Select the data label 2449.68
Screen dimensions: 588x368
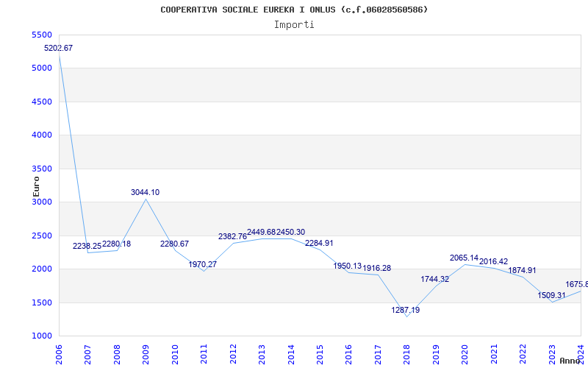pyautogui.click(x=262, y=232)
